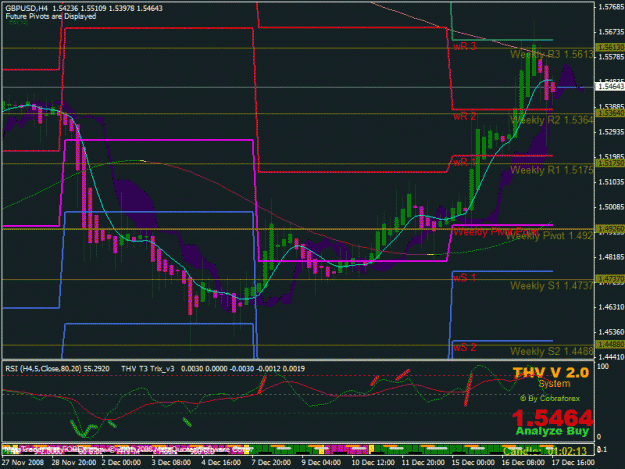This screenshot has width=625, height=469.
Task: Click the 'Weekly R1 1.5175' label
Action: pyautogui.click(x=552, y=170)
